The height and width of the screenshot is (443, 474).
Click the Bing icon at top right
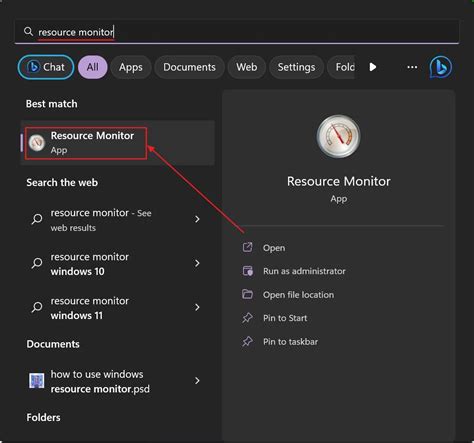(441, 67)
